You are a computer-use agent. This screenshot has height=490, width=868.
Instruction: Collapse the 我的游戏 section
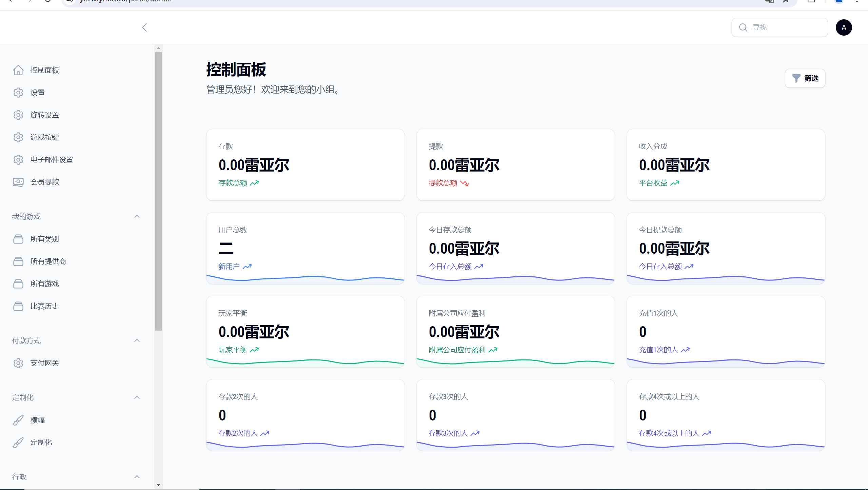[137, 216]
